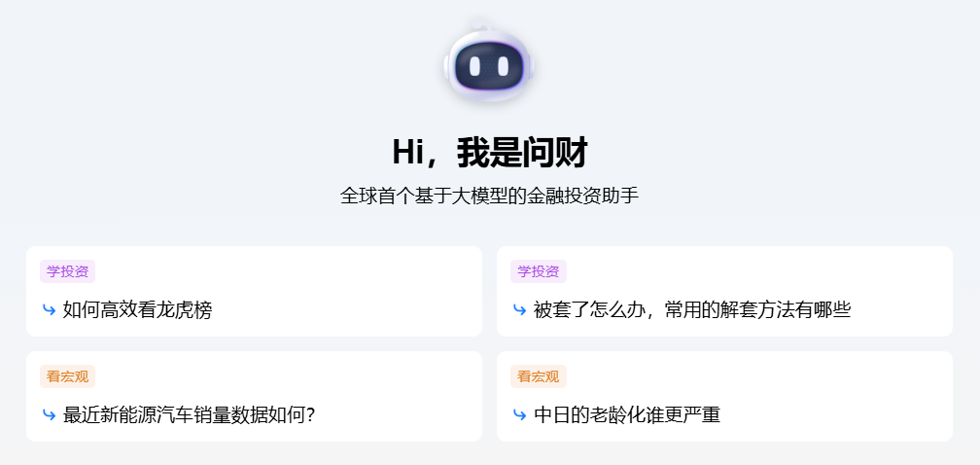The width and height of the screenshot is (980, 465).
Task: Select the 学投资 tag above 如何高效看龙虎榜
Action: [x=67, y=271]
